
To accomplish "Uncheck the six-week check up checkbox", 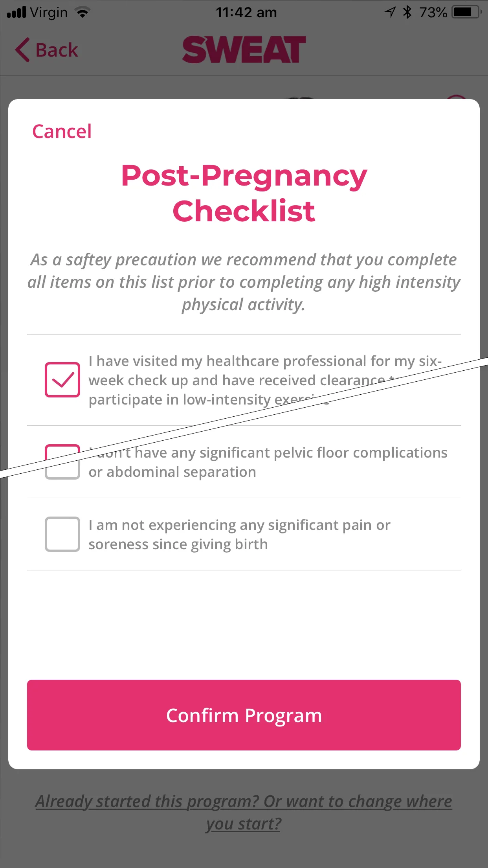I will point(62,380).
